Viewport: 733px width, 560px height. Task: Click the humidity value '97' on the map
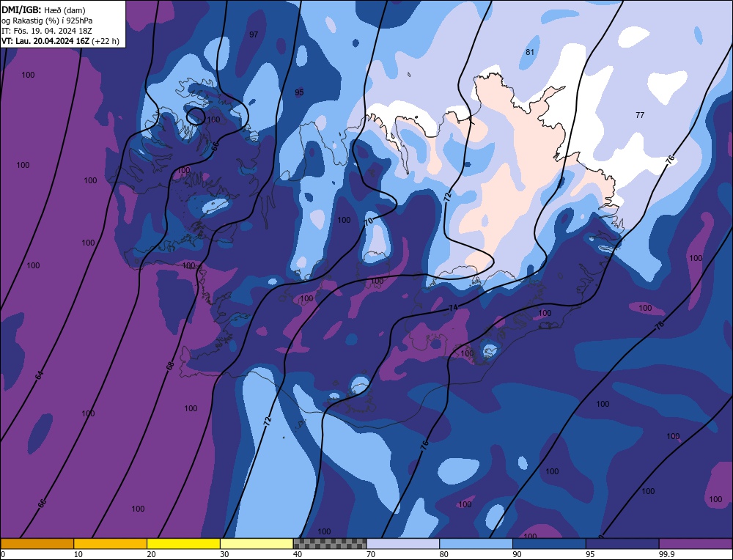254,34
